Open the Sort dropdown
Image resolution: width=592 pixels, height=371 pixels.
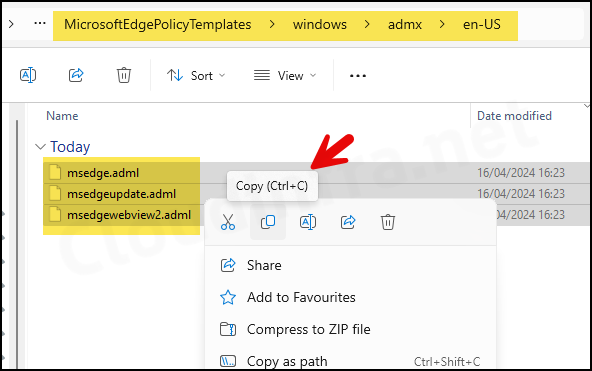(x=196, y=75)
